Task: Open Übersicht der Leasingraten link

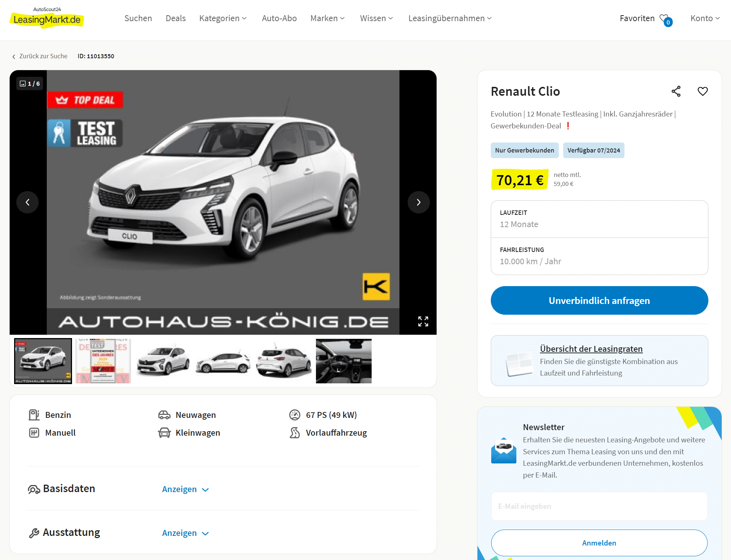Action: pyautogui.click(x=591, y=349)
